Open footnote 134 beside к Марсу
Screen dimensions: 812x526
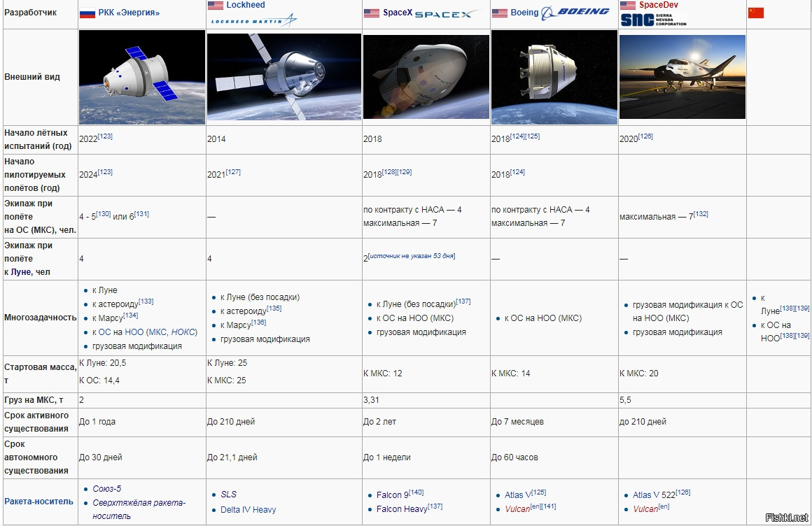(x=130, y=315)
